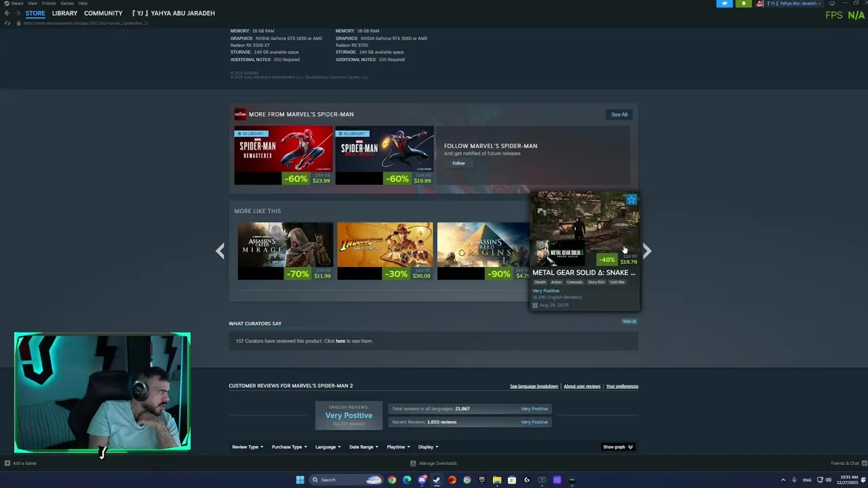Viewport: 868px width, 488px height.
Task: Open YJ YAHYA ABU JARADEH profile tab
Action: (x=174, y=13)
